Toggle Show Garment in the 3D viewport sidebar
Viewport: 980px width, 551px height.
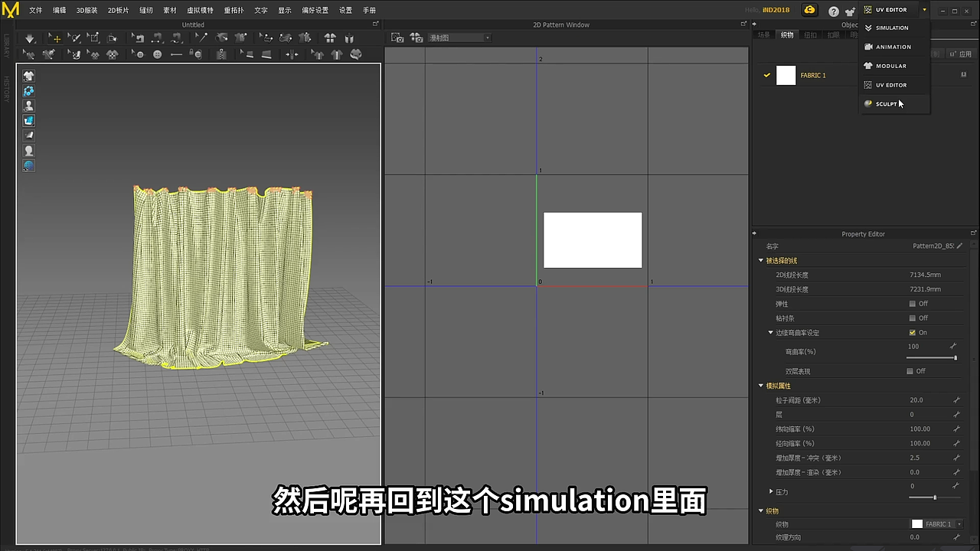point(28,75)
